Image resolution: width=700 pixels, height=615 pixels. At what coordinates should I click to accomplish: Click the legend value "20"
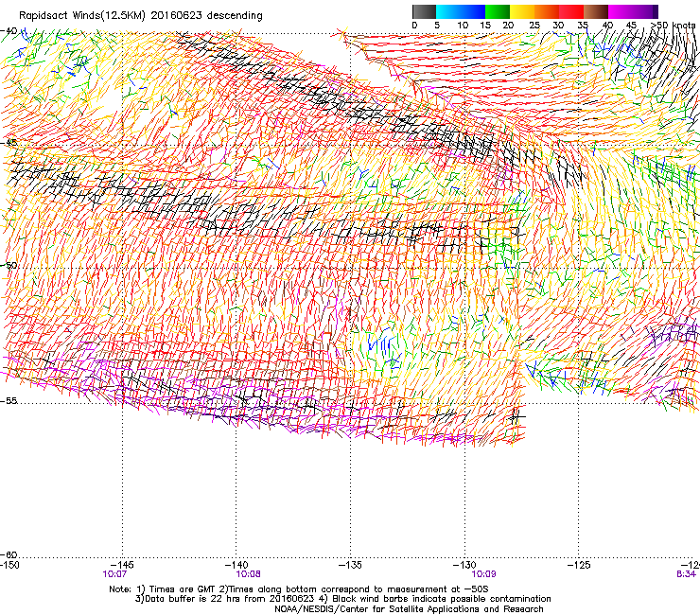[508, 26]
